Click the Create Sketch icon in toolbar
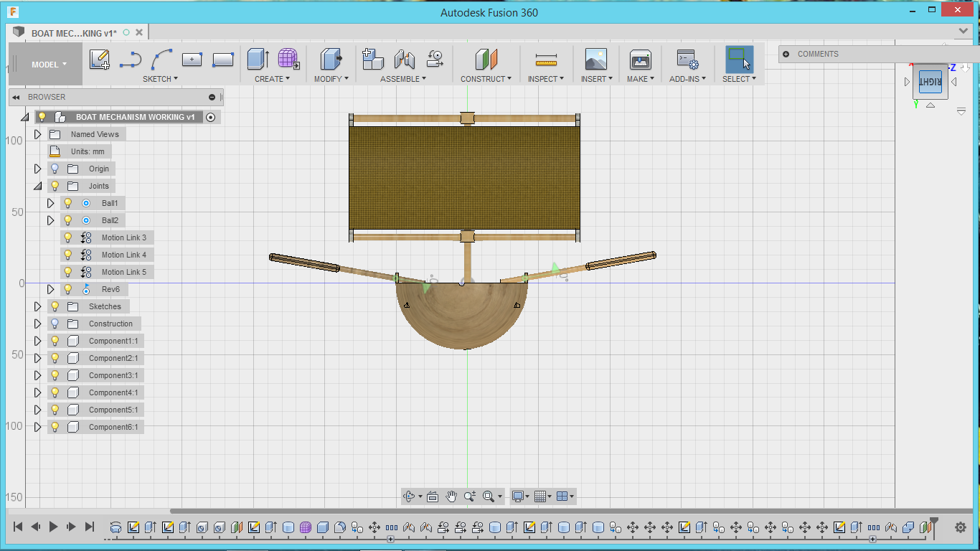The height and width of the screenshot is (551, 980). (x=99, y=60)
